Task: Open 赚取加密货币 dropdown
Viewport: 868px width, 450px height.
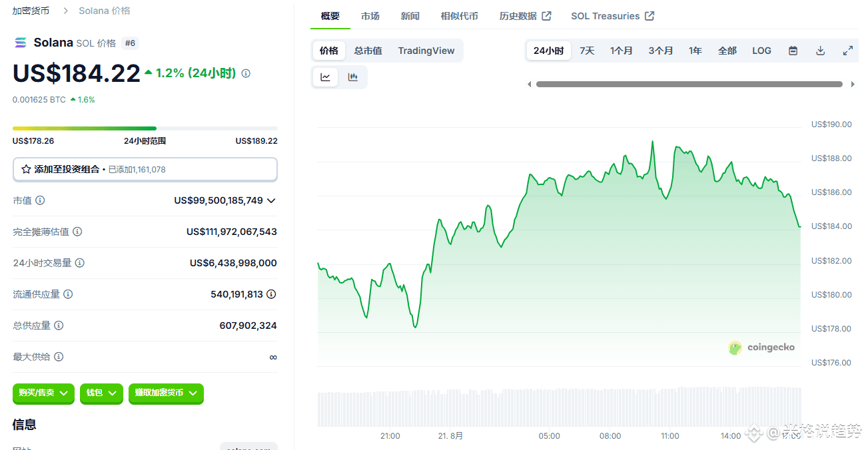Action: 166,393
